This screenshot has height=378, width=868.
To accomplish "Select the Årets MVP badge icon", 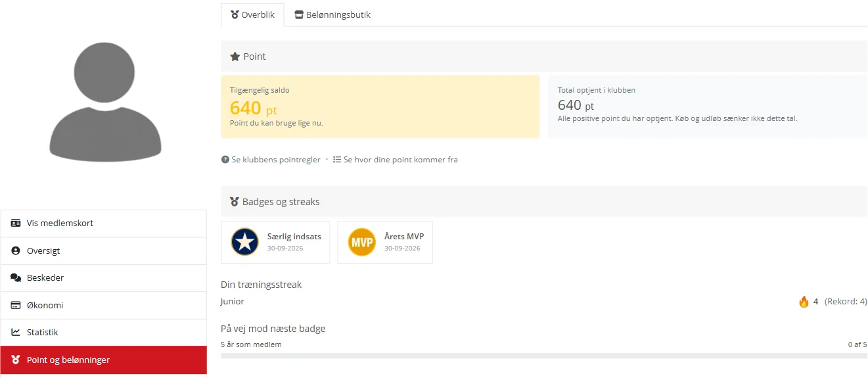I will point(362,242).
